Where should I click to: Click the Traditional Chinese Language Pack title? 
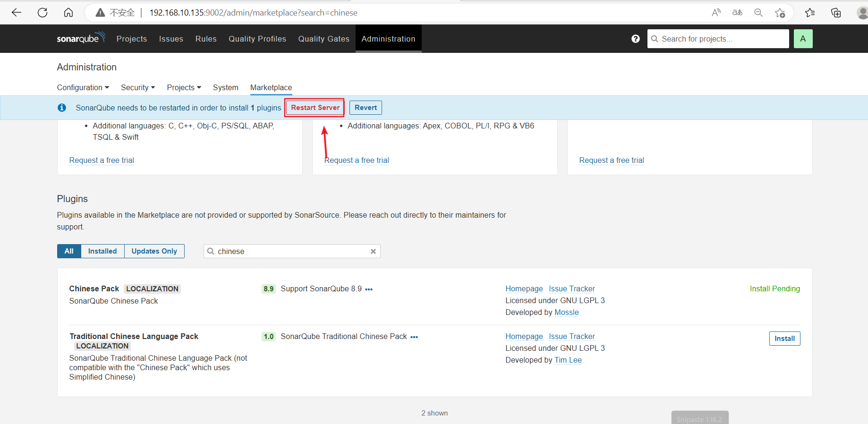click(134, 336)
